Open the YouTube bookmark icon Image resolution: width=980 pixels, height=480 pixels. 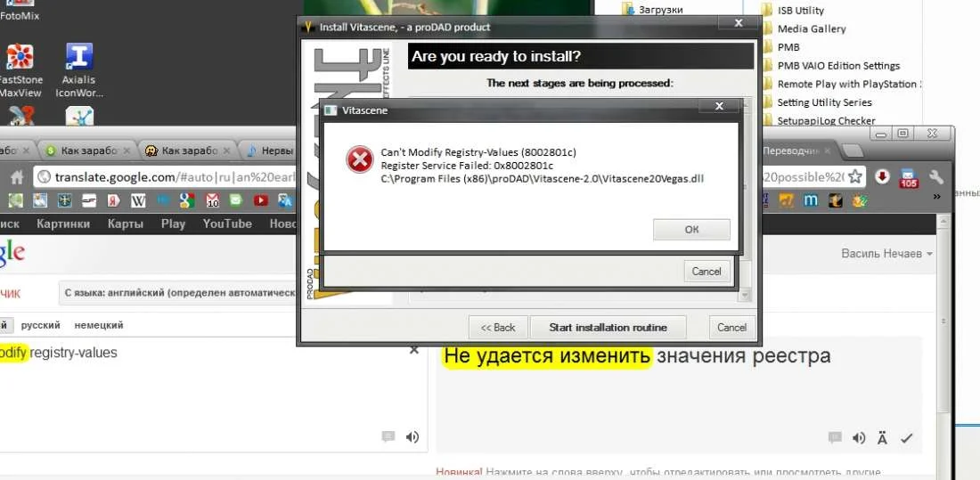click(x=261, y=200)
